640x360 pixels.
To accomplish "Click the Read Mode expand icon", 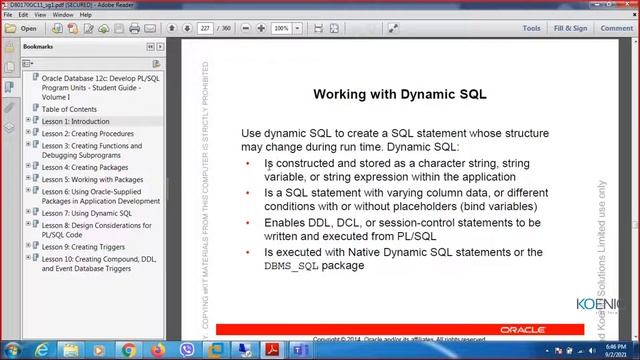I will coord(393,28).
